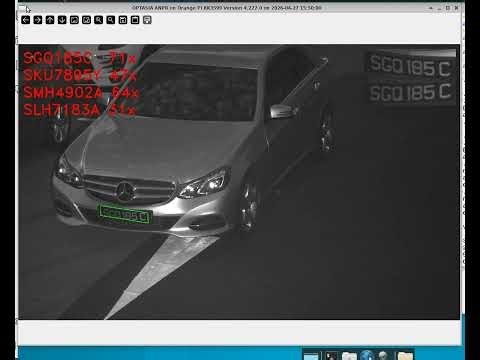The height and width of the screenshot is (360, 480).
Task: Open the first folder icon in dock
Action: [349, 356]
